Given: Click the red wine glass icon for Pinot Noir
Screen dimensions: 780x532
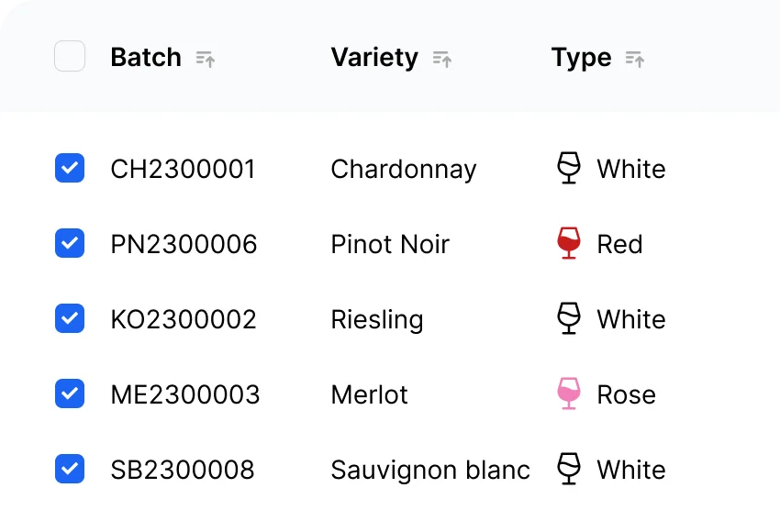Looking at the screenshot, I should pyautogui.click(x=569, y=243).
